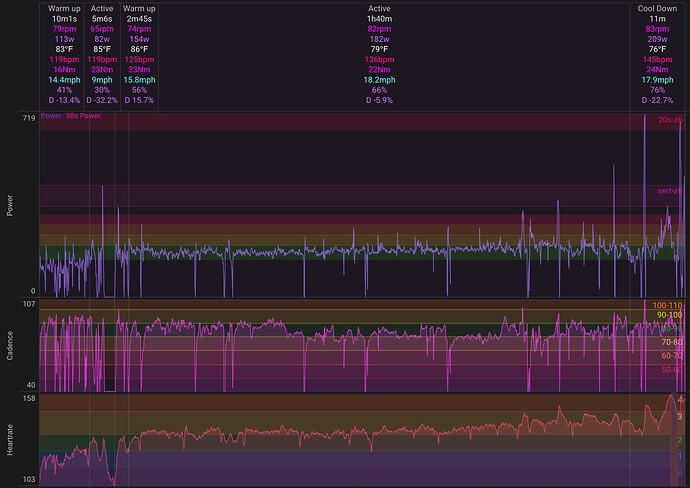Select the 90-100 cadence zone label

click(669, 315)
